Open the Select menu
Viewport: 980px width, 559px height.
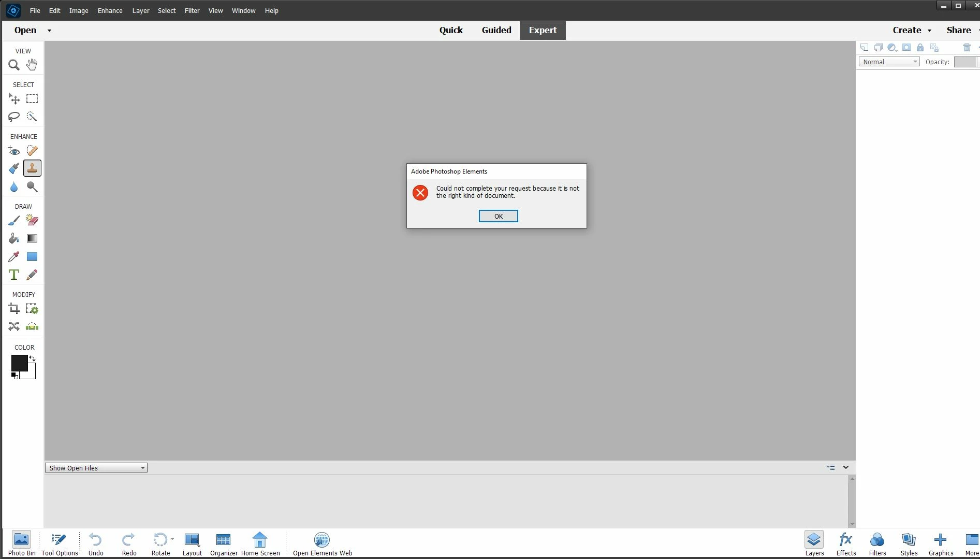[167, 10]
